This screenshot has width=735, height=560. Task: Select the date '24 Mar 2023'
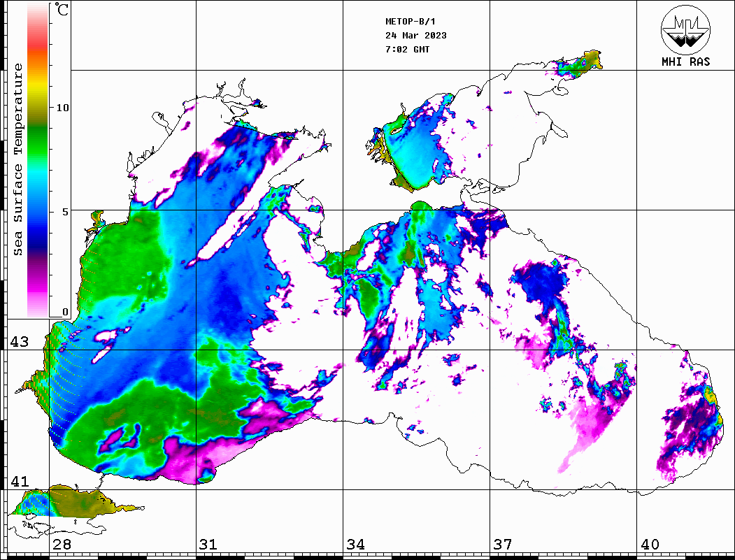[x=416, y=36]
